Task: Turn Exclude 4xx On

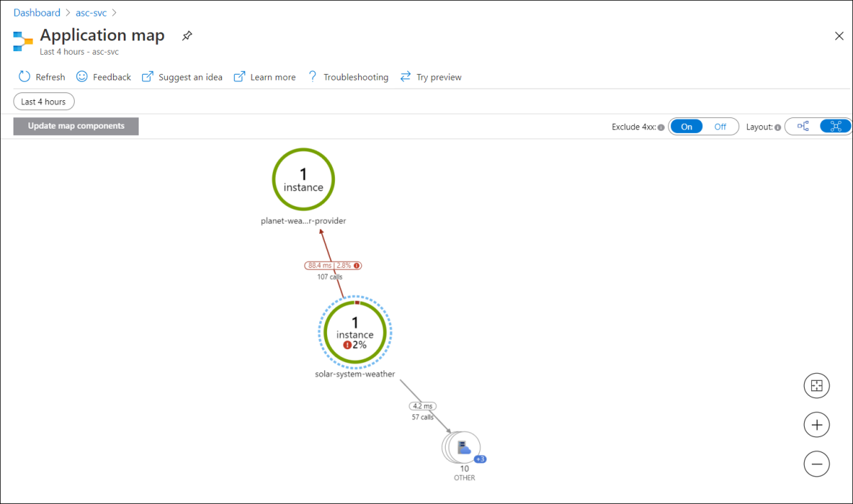Action: pyautogui.click(x=687, y=127)
